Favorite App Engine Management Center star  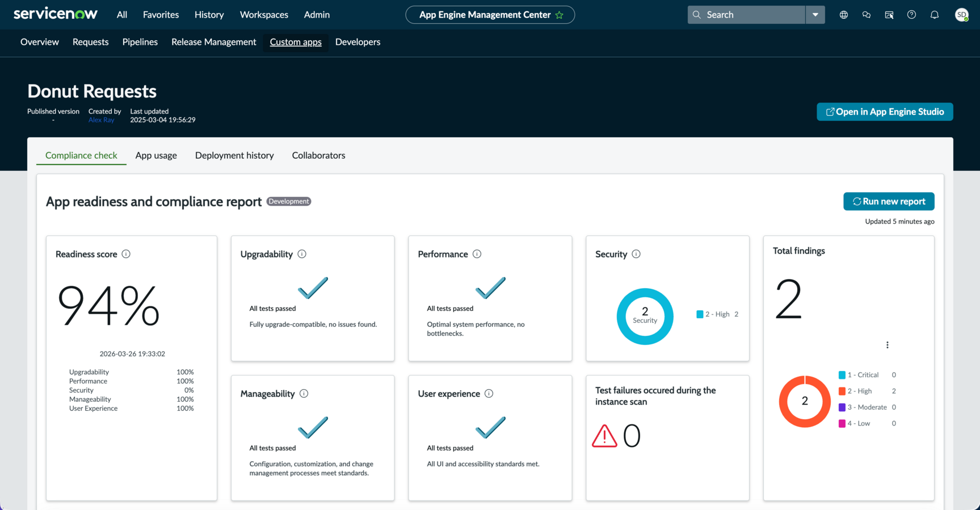pos(560,15)
